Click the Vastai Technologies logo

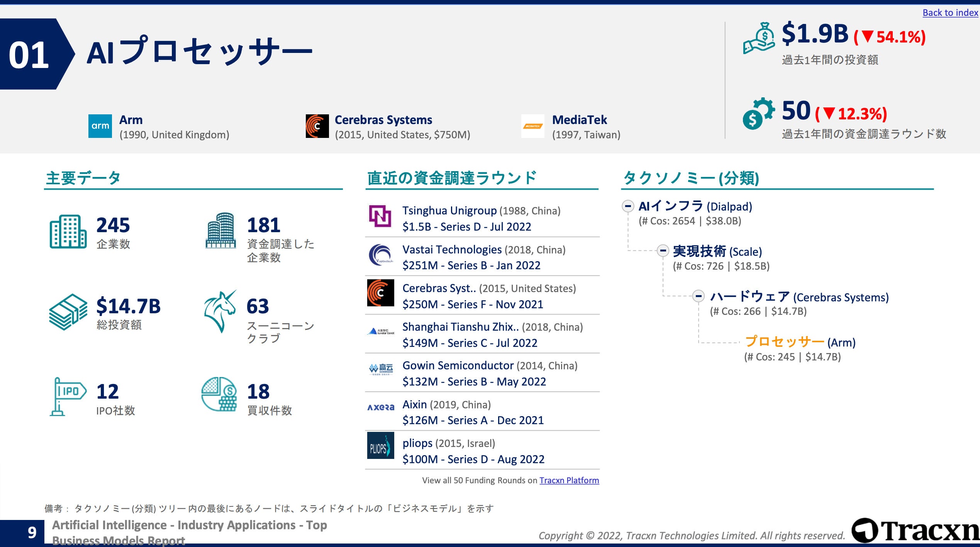(380, 255)
